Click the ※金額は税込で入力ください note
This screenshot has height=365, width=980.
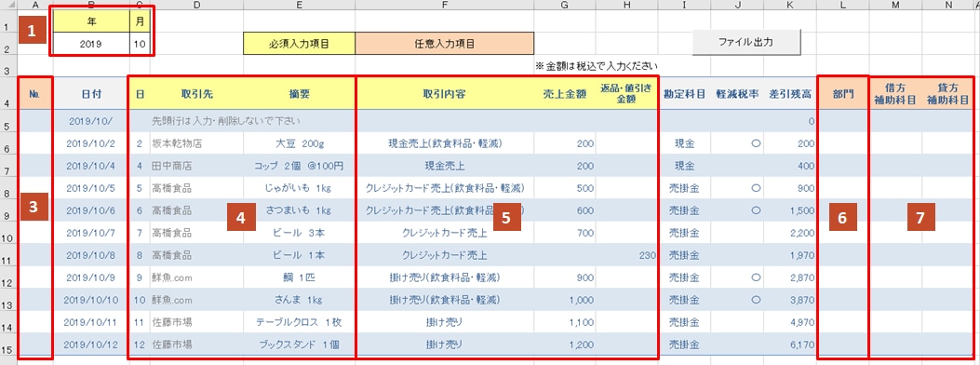click(x=597, y=65)
